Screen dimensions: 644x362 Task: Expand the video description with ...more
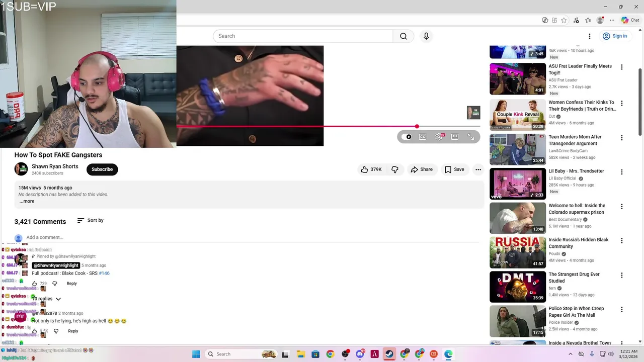tap(27, 201)
